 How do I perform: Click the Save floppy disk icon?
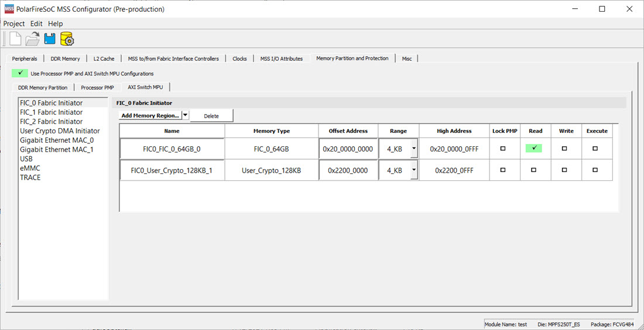point(50,39)
